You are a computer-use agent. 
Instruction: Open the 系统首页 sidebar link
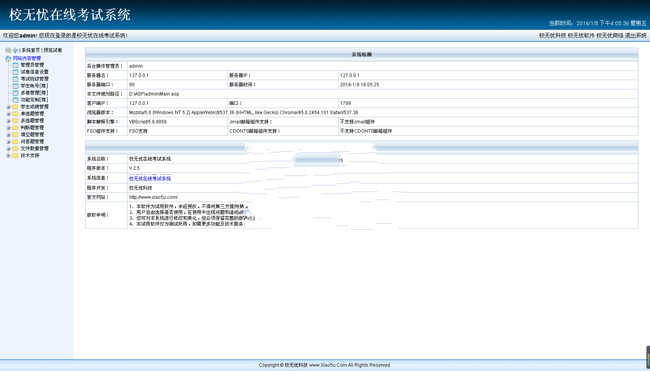click(31, 50)
